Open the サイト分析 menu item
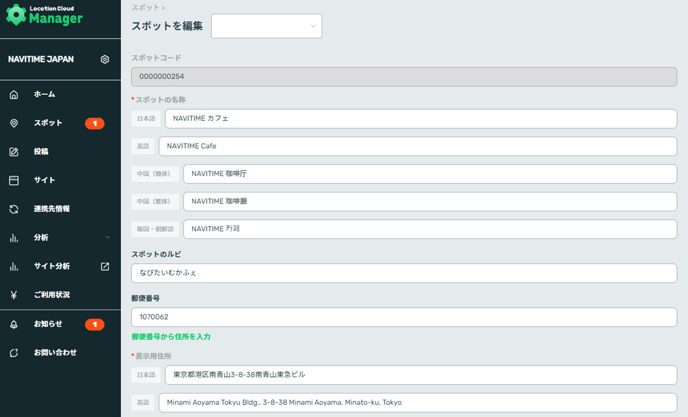 coord(52,266)
